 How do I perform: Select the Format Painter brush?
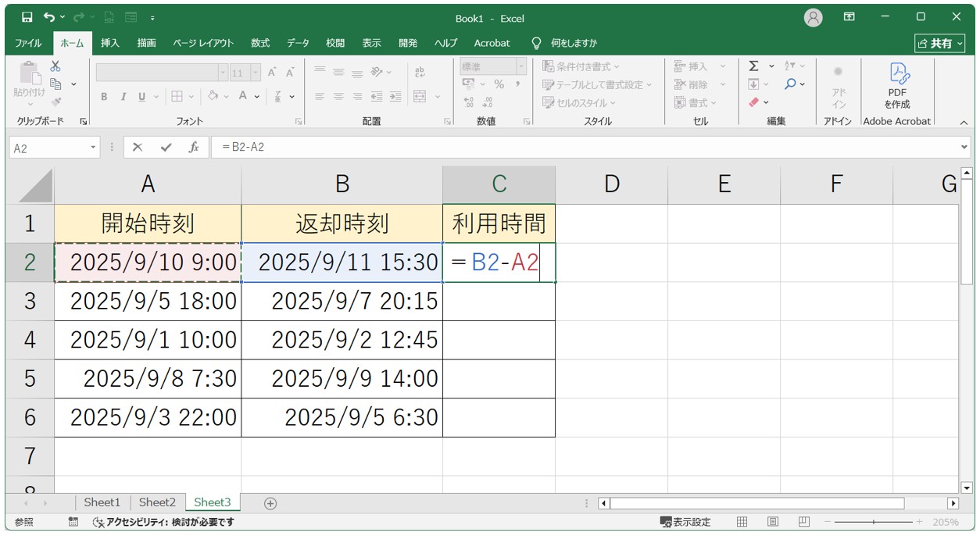click(x=55, y=101)
